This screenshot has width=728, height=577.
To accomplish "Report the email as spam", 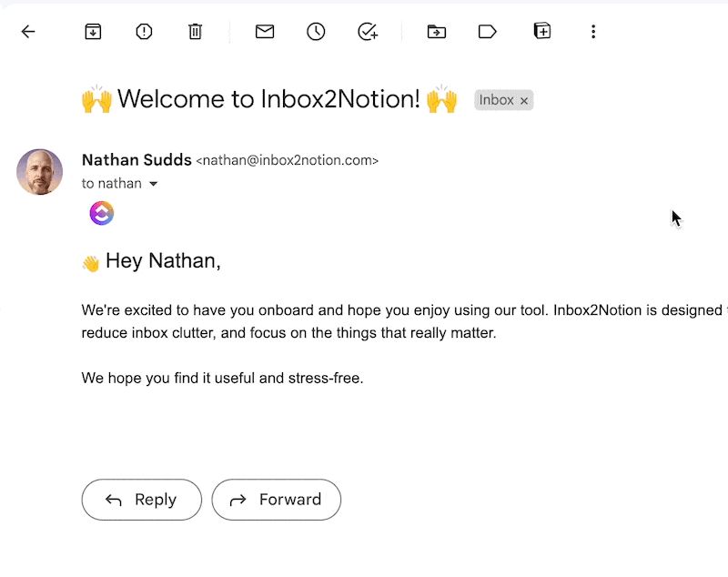I will (144, 31).
